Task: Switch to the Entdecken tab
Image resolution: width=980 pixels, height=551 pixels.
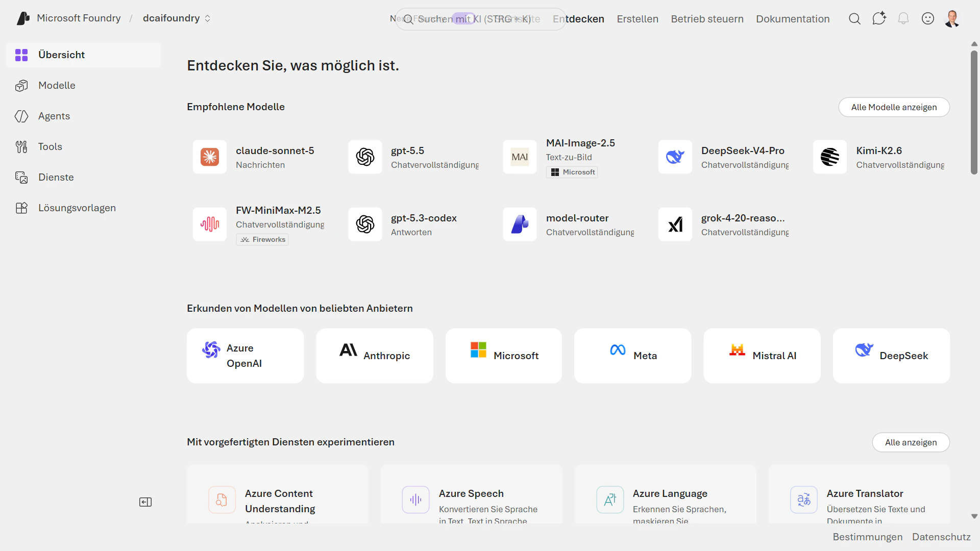Action: (x=578, y=19)
